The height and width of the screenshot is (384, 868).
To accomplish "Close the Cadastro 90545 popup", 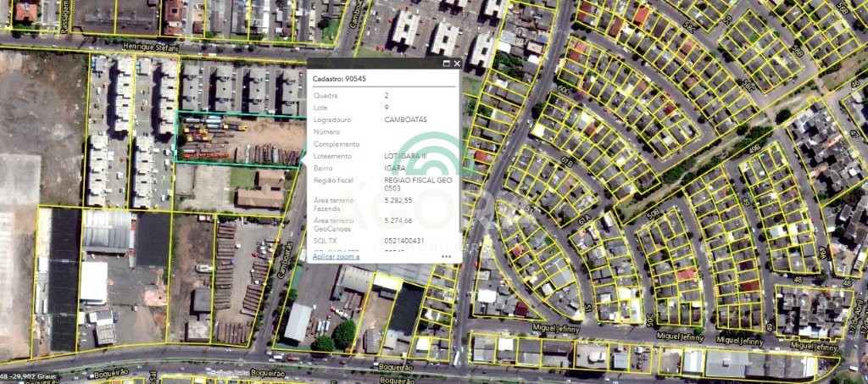I will coord(457,64).
